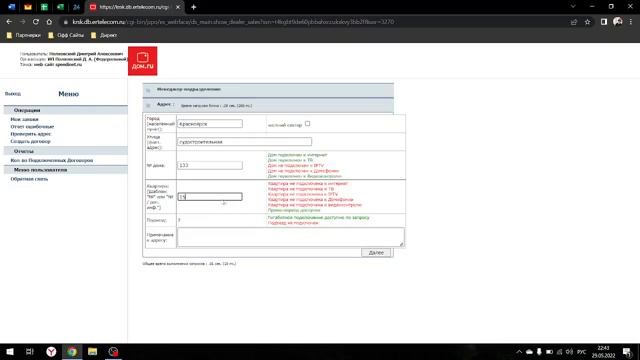
Task: Open the Windows Start menu
Action: (10, 351)
